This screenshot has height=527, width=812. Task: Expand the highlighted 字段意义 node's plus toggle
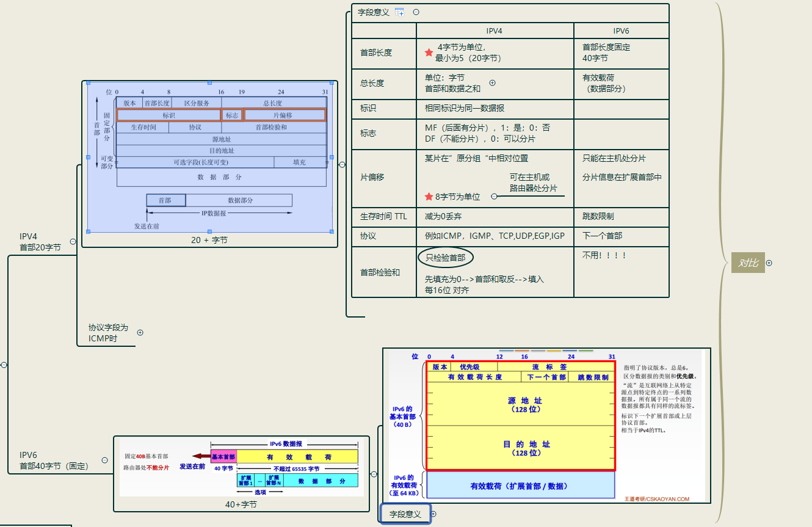point(433,514)
